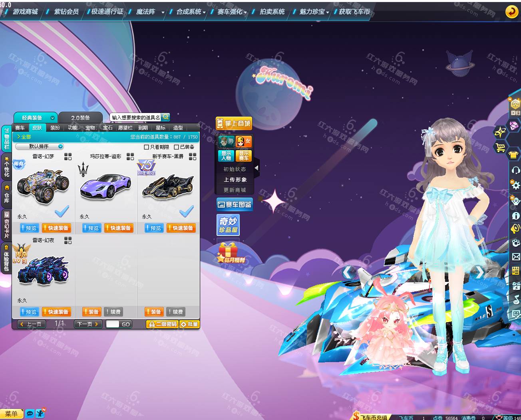Toggle 显示人物 display option
The width and height of the screenshot is (521, 420).
point(226,156)
